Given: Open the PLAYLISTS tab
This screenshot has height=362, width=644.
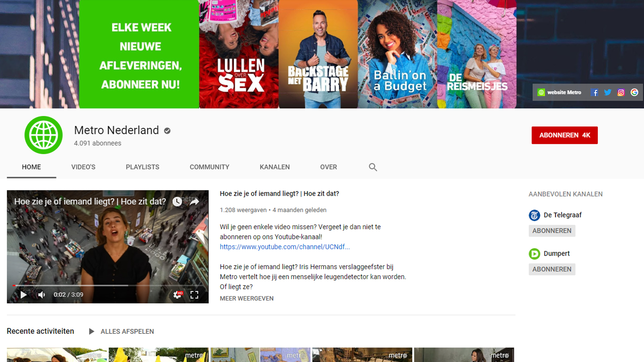Looking at the screenshot, I should (143, 167).
